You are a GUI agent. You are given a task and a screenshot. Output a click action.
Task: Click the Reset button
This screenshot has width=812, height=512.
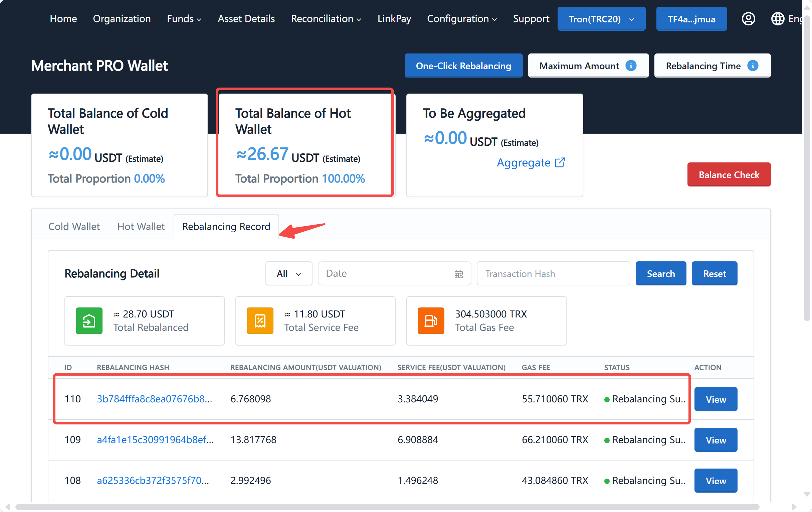click(714, 273)
